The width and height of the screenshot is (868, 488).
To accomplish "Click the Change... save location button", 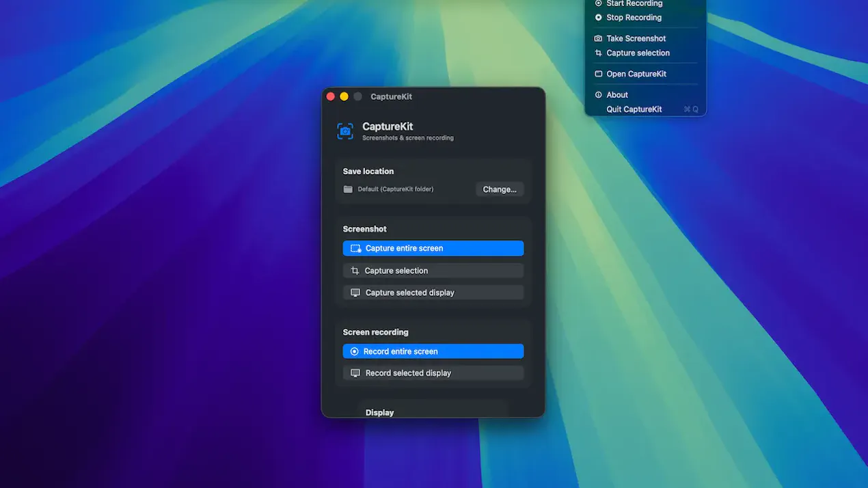I will (x=500, y=189).
